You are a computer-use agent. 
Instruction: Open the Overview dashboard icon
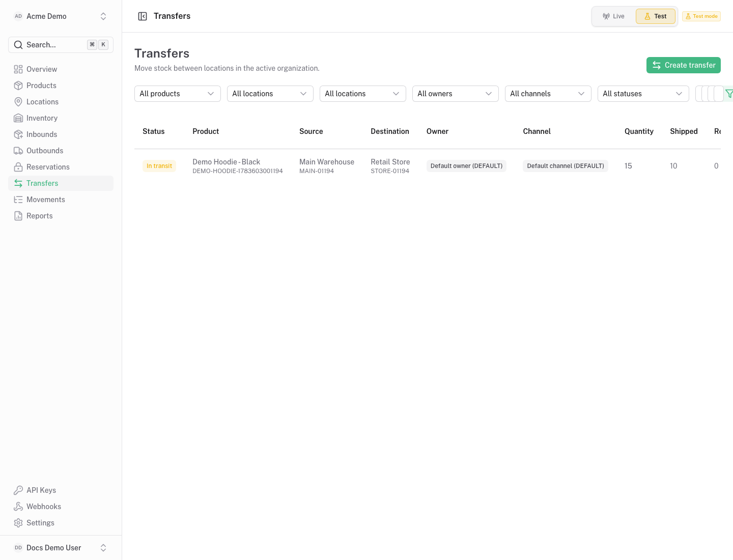tap(18, 69)
